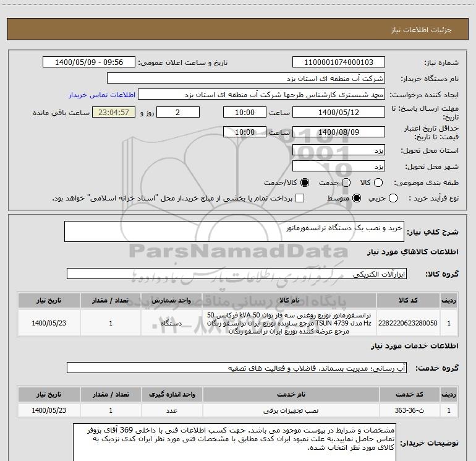Click the need number field 1100001074000103
Viewport: 476px width, 461px height.
pos(339,62)
